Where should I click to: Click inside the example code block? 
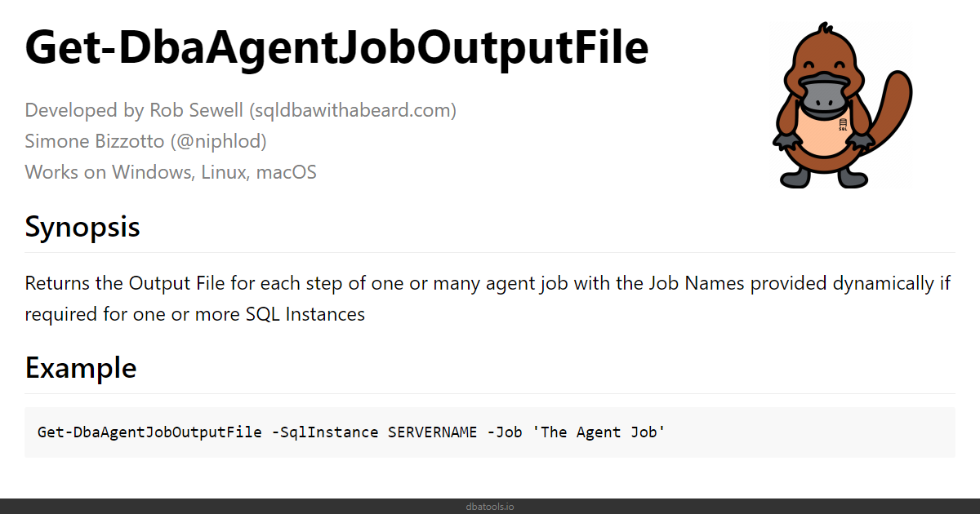(x=490, y=432)
